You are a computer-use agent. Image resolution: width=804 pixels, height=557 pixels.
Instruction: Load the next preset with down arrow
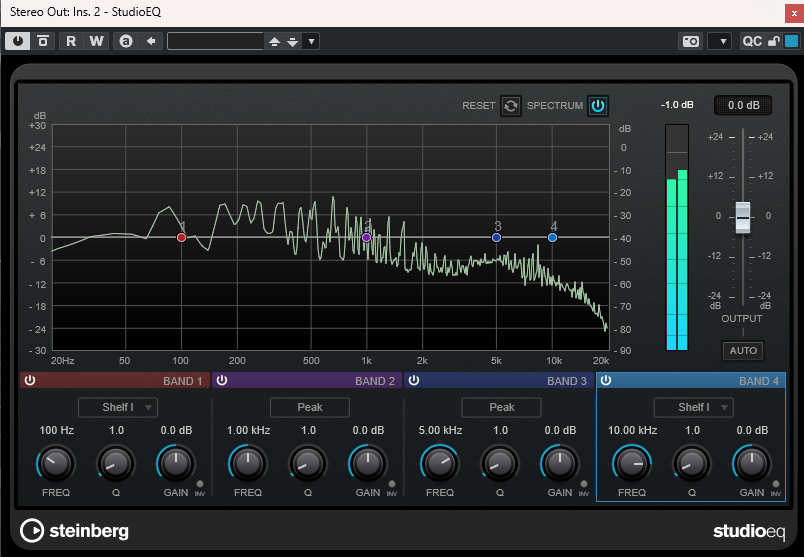tap(293, 42)
